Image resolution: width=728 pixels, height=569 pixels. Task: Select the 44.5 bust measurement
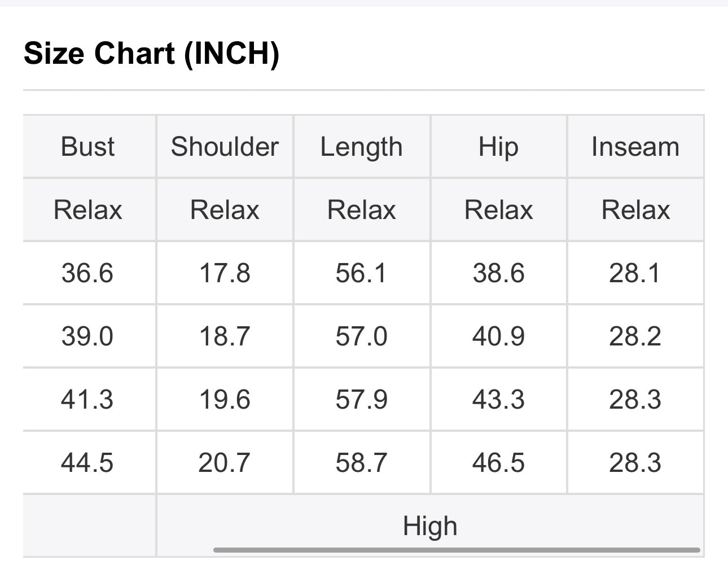click(87, 463)
